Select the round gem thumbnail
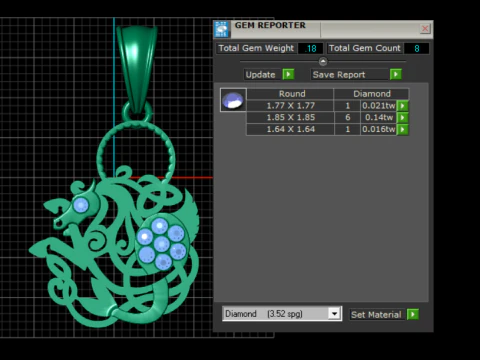 point(233,100)
